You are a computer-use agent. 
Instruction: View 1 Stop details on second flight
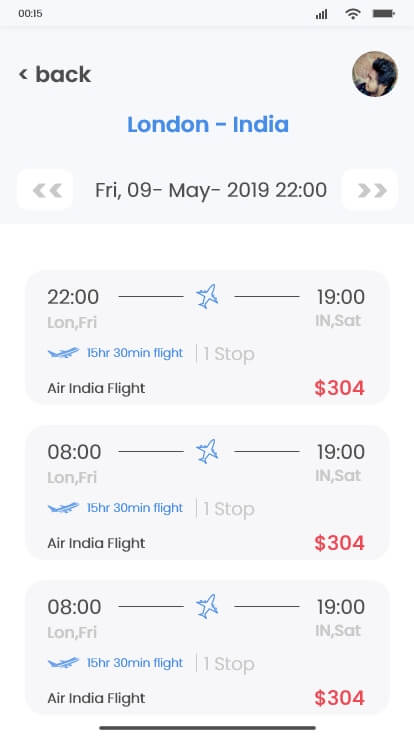[x=229, y=508]
